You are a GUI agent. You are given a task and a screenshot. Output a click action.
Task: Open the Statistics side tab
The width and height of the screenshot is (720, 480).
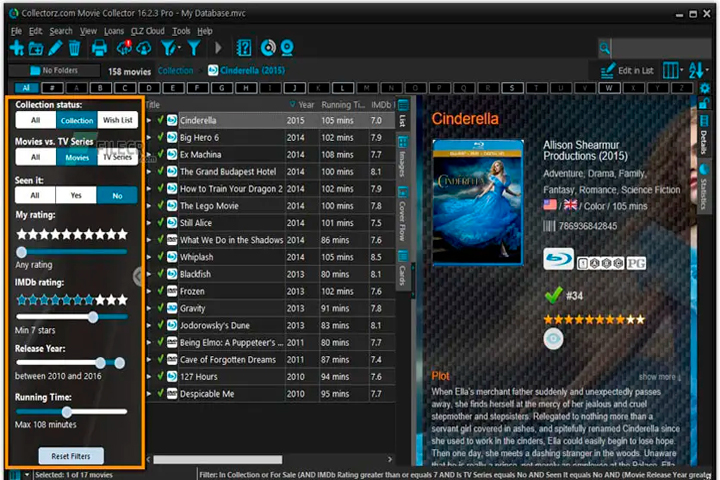(x=704, y=187)
